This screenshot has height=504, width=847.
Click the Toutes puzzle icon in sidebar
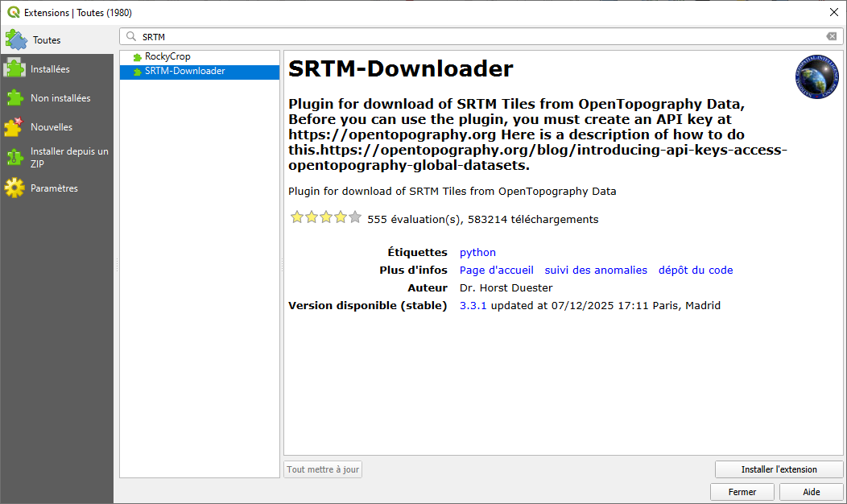(x=16, y=39)
